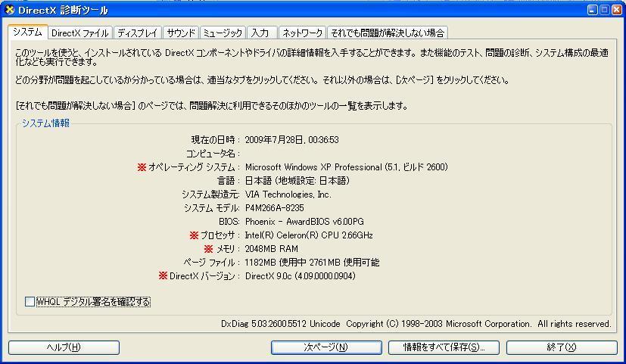626x364 pixels.
Task: Click the ヘルプ(H) button
Action: click(64, 347)
